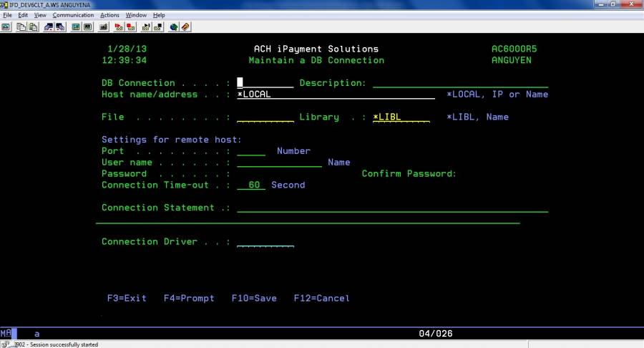
Task: Click the F4=Prompt function key label
Action: 189,298
